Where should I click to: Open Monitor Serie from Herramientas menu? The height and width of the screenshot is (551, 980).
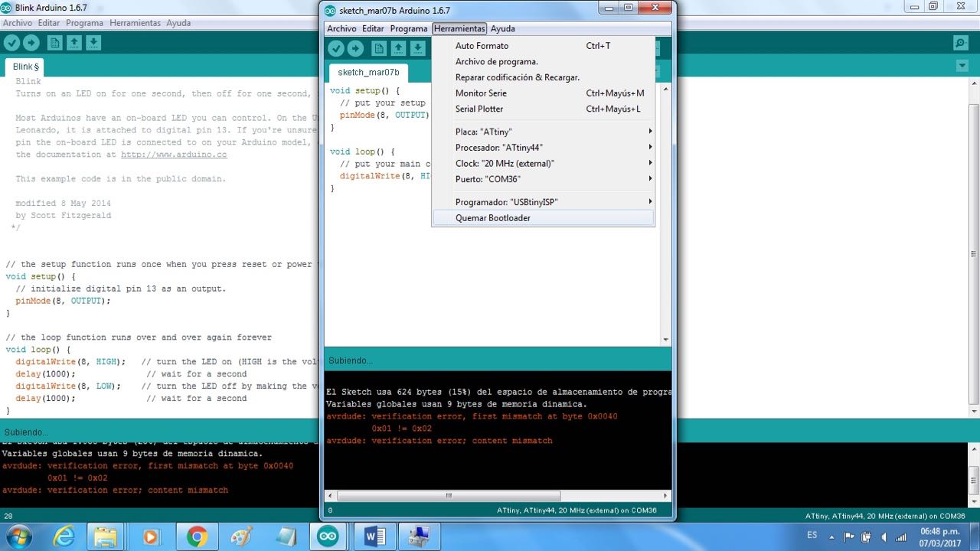pos(544,93)
